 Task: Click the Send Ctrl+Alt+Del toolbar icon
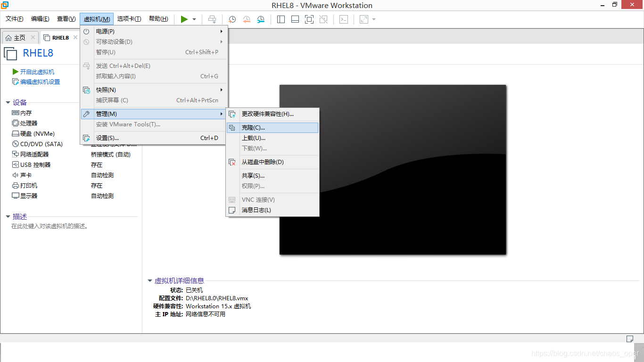(x=213, y=19)
